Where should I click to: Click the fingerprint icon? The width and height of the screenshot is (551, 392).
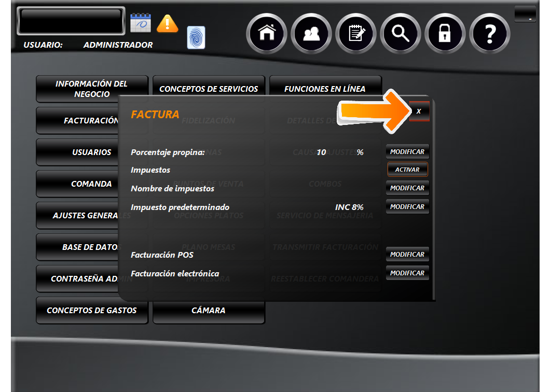tap(196, 38)
